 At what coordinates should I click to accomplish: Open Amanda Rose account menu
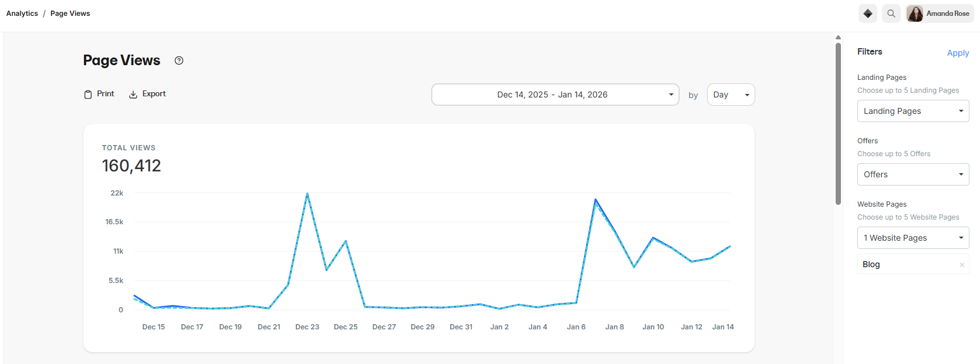[940, 14]
